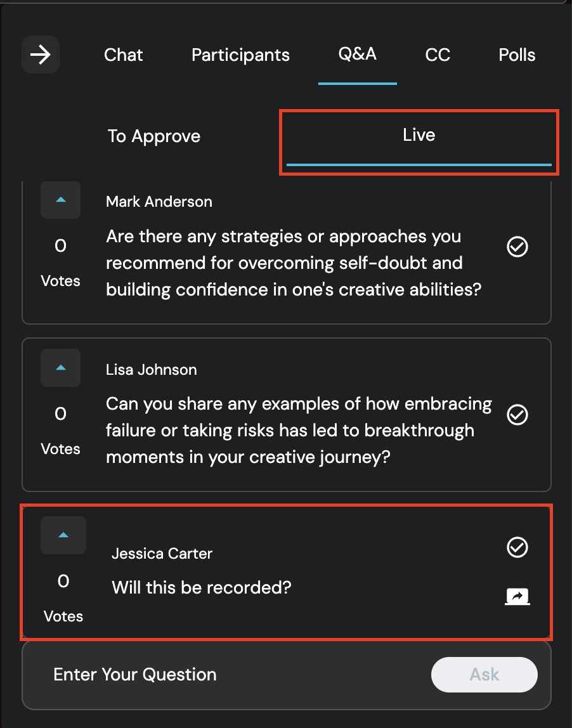Screen dimensions: 572x728
Task: Open the Participants tab
Action: [240, 55]
